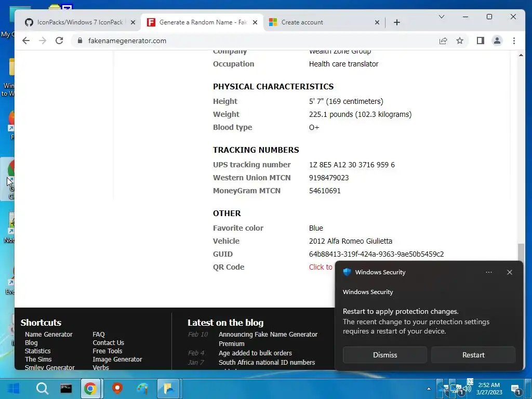Open notification options three-dot menu
Image resolution: width=532 pixels, height=399 pixels.
pos(488,272)
